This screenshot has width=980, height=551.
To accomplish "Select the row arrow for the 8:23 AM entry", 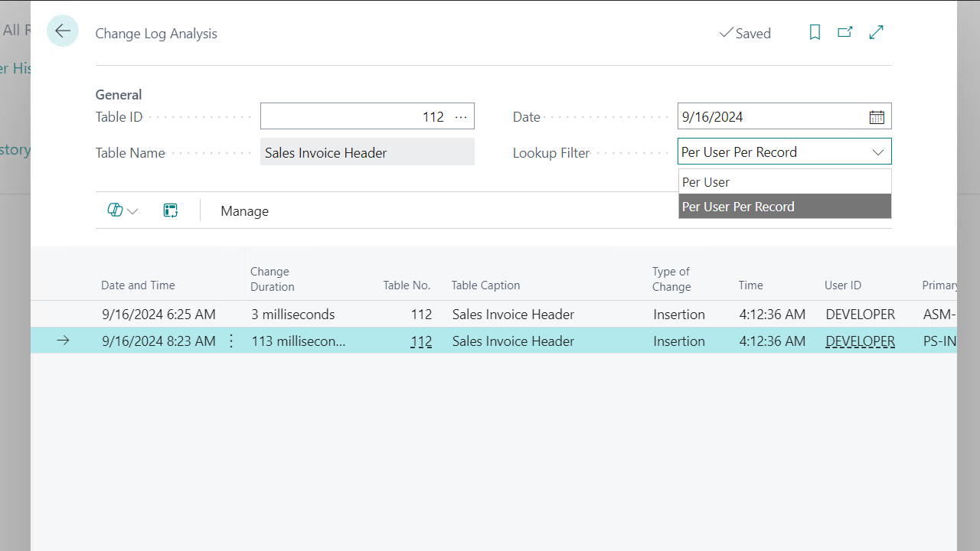I will click(x=64, y=341).
